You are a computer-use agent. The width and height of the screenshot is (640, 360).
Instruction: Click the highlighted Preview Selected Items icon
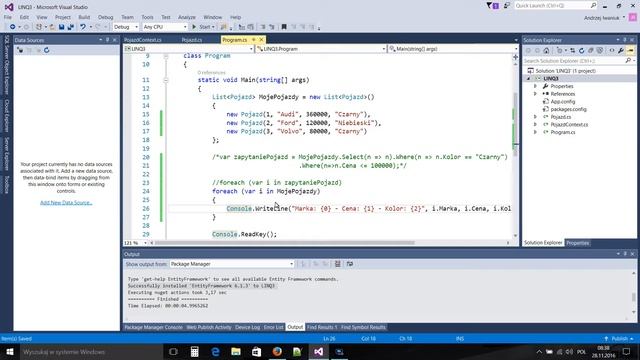coord(631,51)
